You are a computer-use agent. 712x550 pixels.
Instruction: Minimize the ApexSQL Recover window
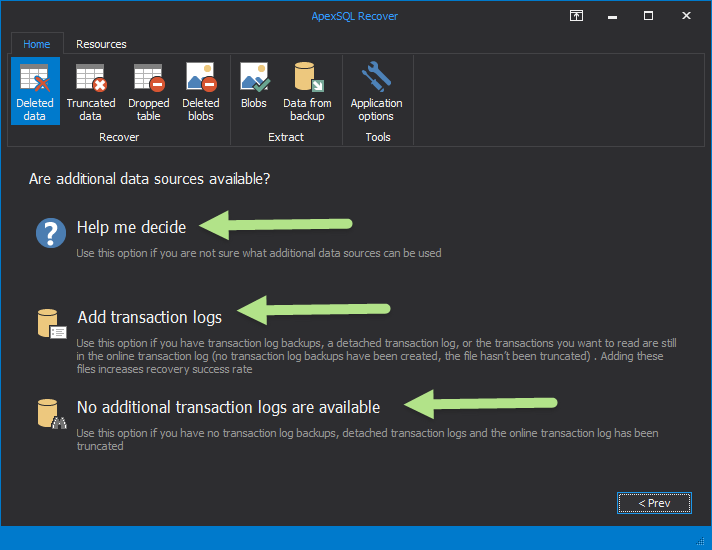point(613,16)
